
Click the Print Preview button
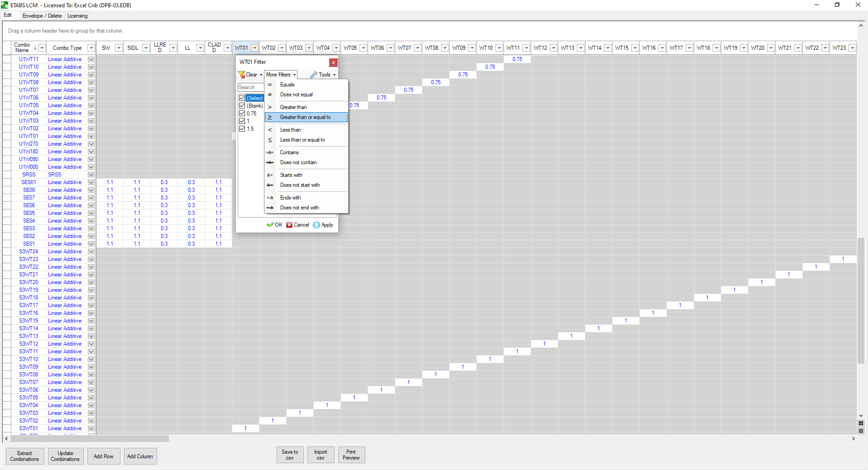coord(351,455)
